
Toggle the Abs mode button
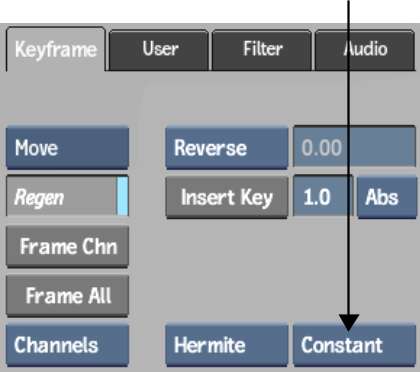387,197
